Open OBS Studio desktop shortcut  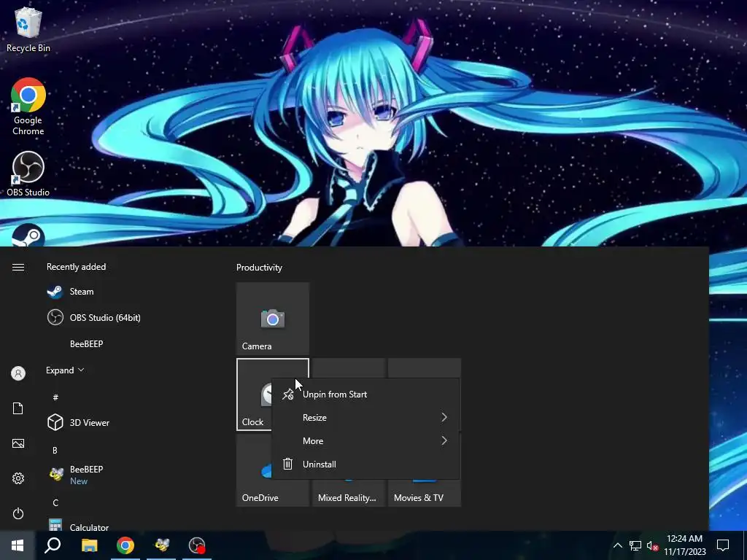click(28, 174)
